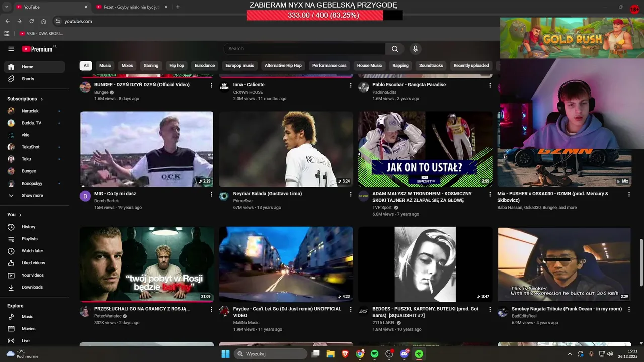Play the MIG - Co ty mi dasz thumbnail
644x362 pixels.
coord(147,149)
